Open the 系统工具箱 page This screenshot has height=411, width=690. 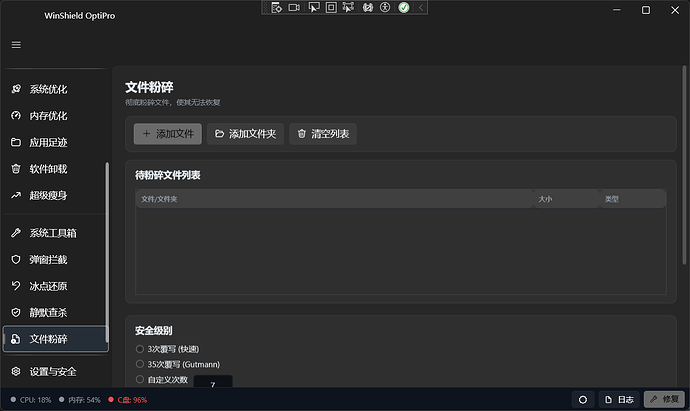(x=55, y=233)
